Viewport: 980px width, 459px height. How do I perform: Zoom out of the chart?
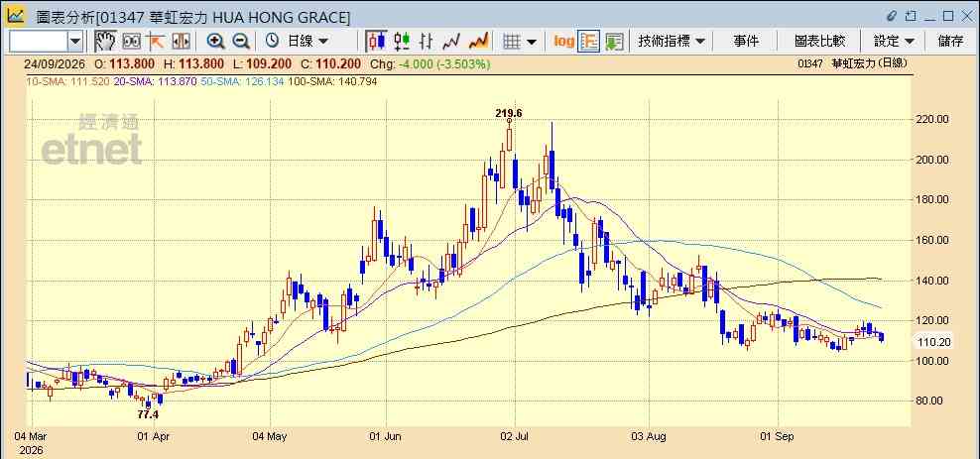click(x=241, y=42)
